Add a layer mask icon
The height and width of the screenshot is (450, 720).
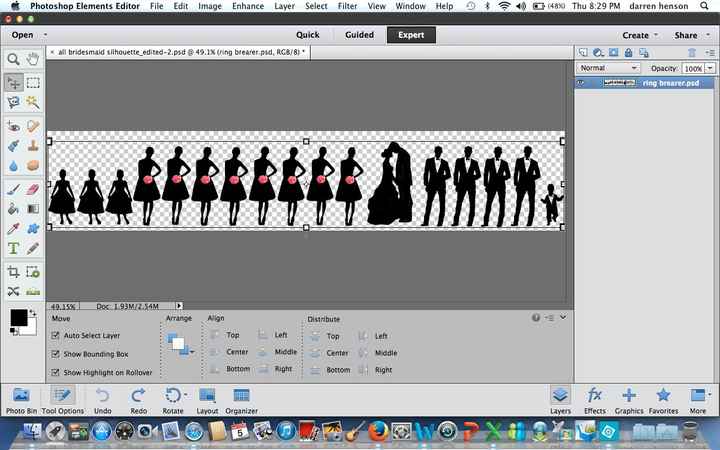click(x=613, y=52)
